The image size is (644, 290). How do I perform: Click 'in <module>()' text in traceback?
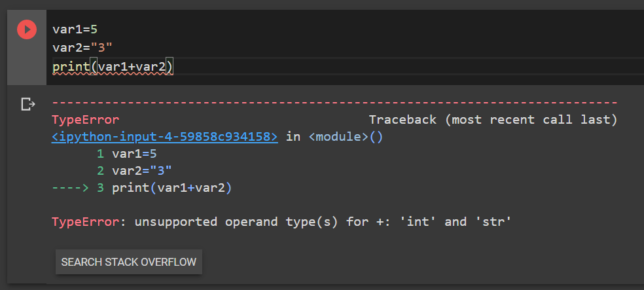pos(334,137)
